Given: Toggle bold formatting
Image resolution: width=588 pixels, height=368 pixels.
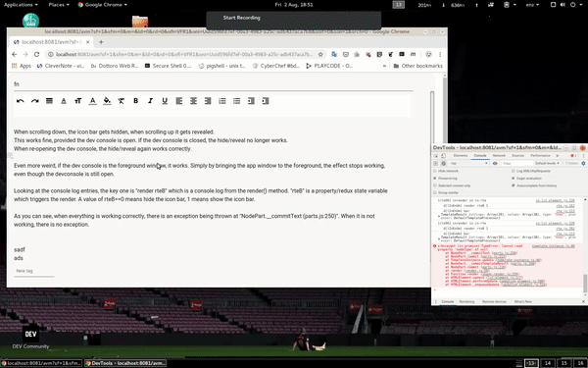Looking at the screenshot, I should pos(136,101).
